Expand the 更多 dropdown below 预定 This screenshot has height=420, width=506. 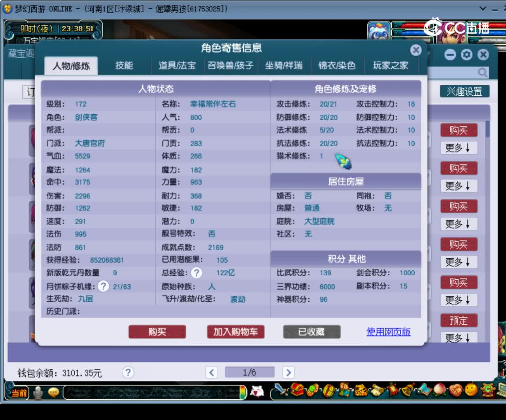(459, 337)
